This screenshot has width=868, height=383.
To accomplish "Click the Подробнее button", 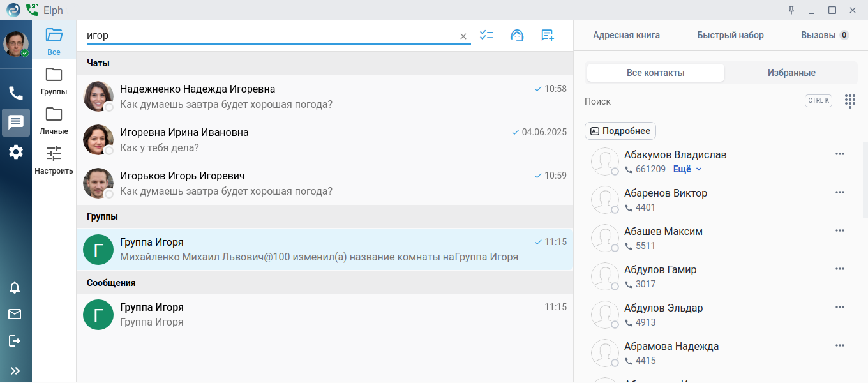I will (620, 131).
